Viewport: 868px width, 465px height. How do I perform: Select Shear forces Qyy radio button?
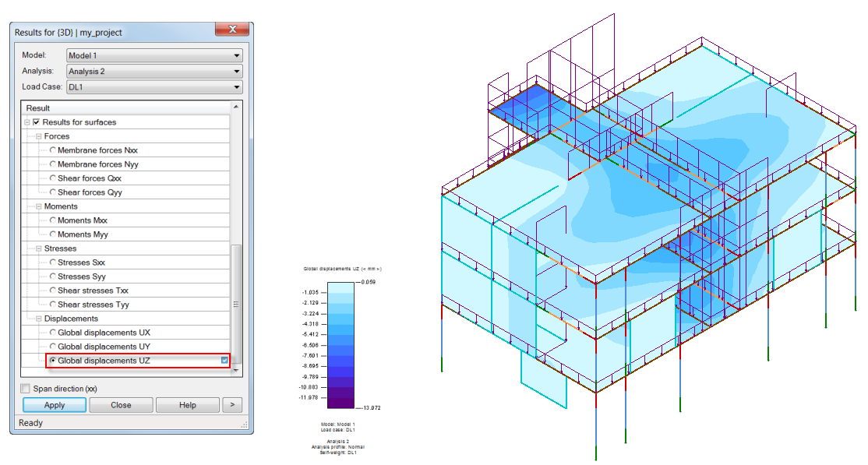[52, 192]
